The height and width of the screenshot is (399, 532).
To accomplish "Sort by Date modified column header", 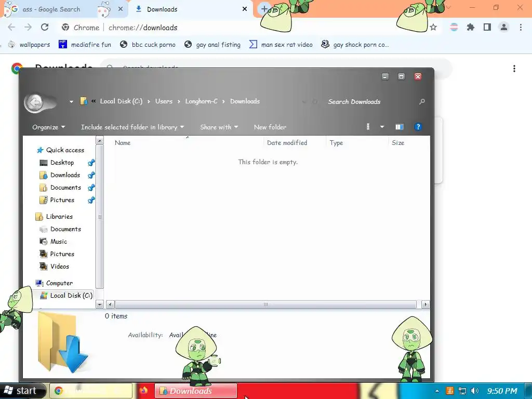I will coord(295,142).
